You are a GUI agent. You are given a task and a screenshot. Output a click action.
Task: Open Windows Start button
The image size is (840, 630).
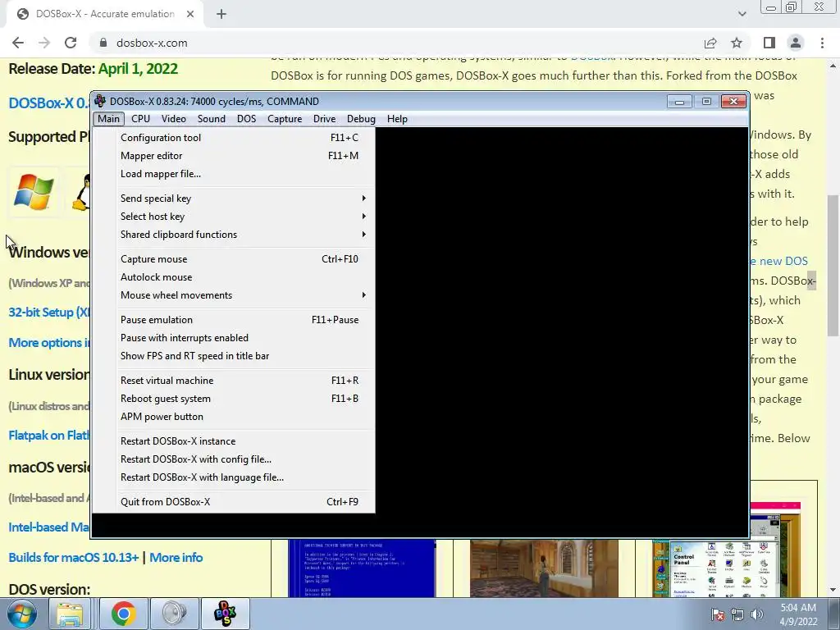click(x=22, y=614)
